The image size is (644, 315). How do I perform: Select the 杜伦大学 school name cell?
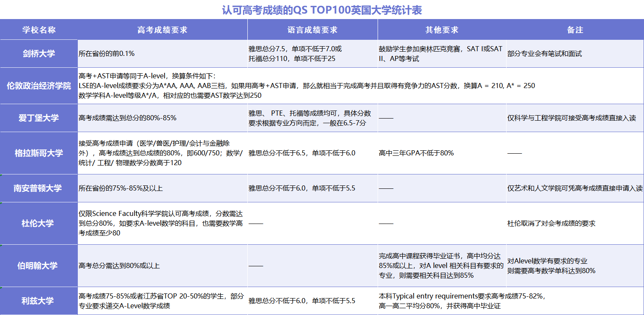39,223
